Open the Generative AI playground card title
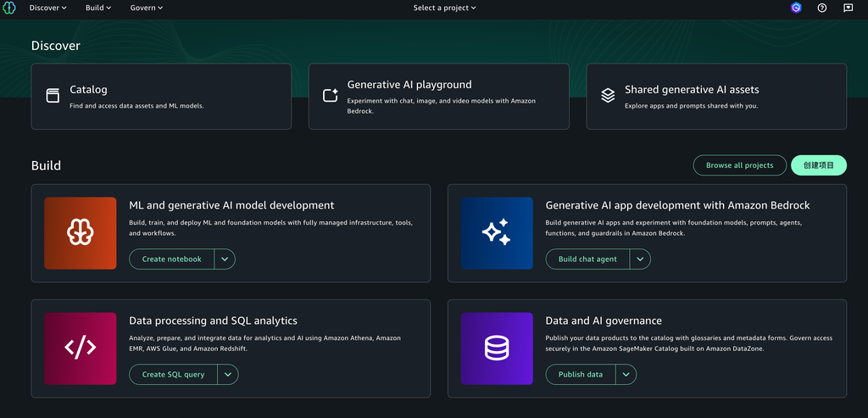The width and height of the screenshot is (868, 418). pos(409,85)
